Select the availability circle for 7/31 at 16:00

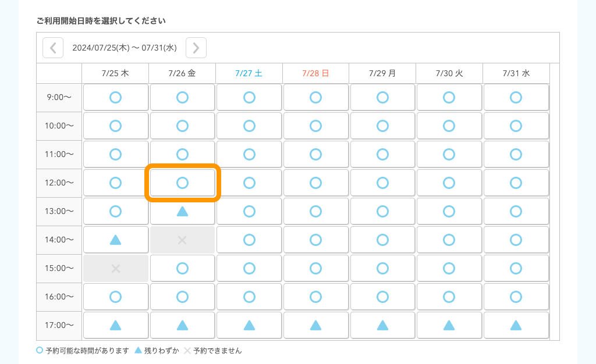pyautogui.click(x=516, y=297)
